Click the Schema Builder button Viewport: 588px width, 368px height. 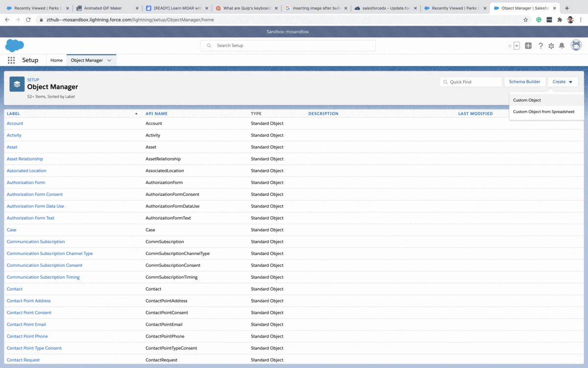pyautogui.click(x=524, y=82)
